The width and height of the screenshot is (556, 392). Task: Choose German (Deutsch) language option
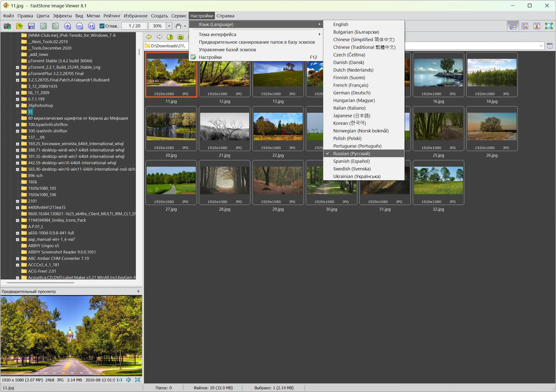[352, 93]
